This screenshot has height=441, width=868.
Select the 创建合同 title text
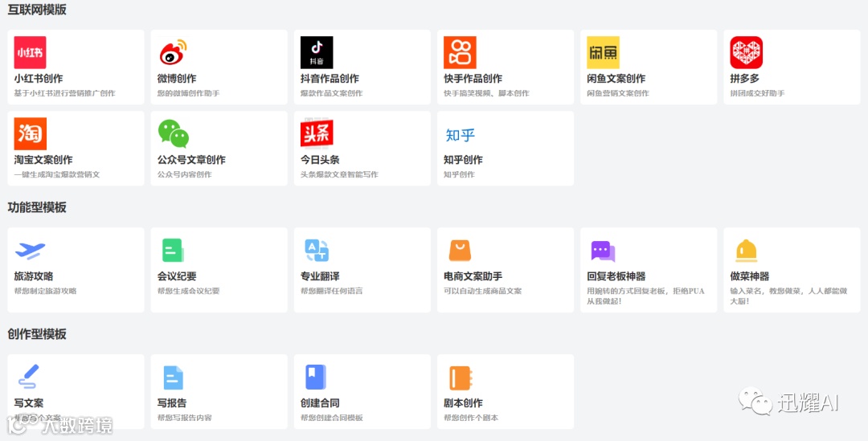[x=320, y=402]
